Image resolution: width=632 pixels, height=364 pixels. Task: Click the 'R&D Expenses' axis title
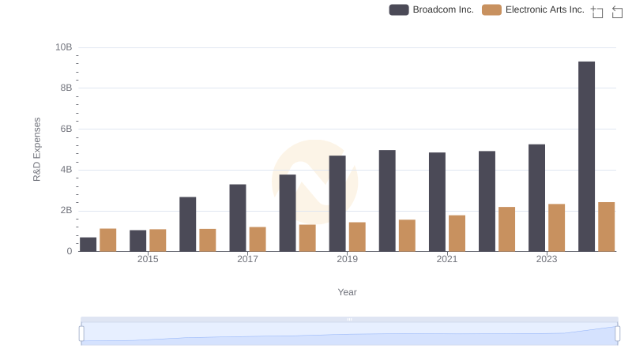(36, 149)
